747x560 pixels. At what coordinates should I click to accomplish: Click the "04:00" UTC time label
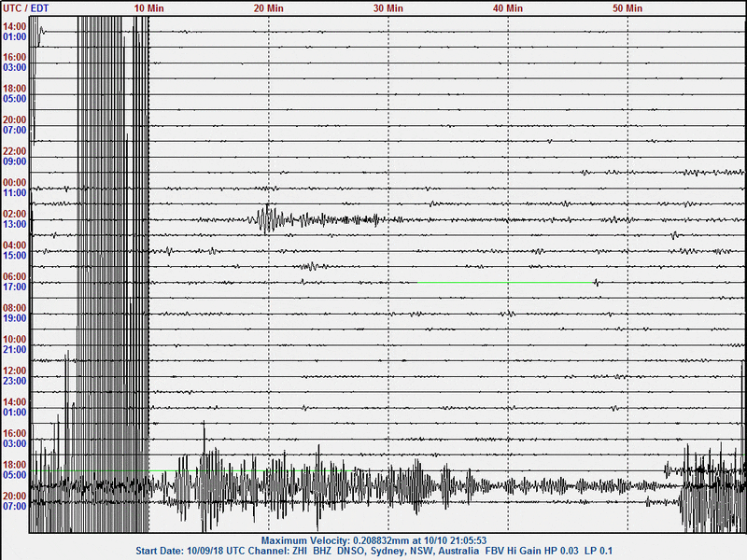14,245
